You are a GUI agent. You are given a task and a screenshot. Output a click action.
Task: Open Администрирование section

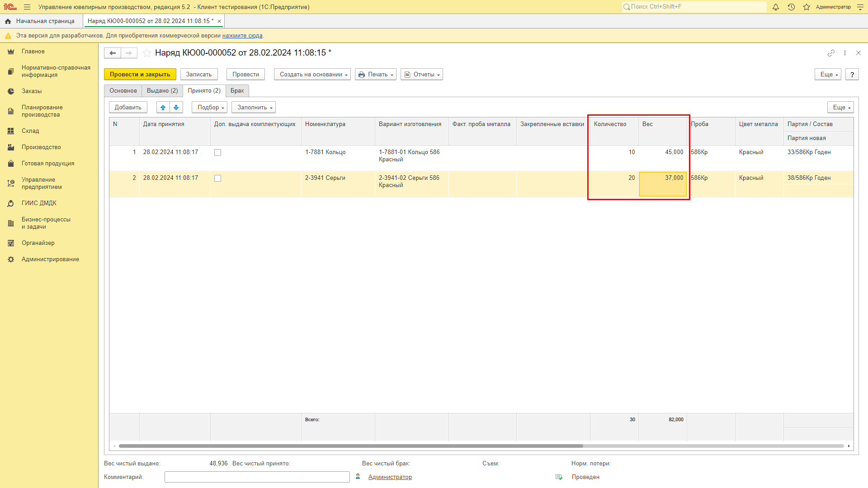(50, 259)
